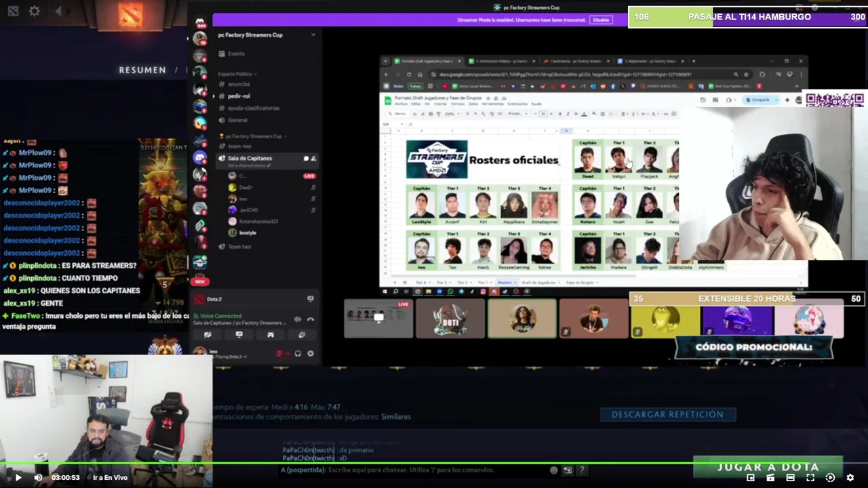Stream Dota 2 from activity panel
Screen dimensions: 868x488
pyautogui.click(x=311, y=299)
